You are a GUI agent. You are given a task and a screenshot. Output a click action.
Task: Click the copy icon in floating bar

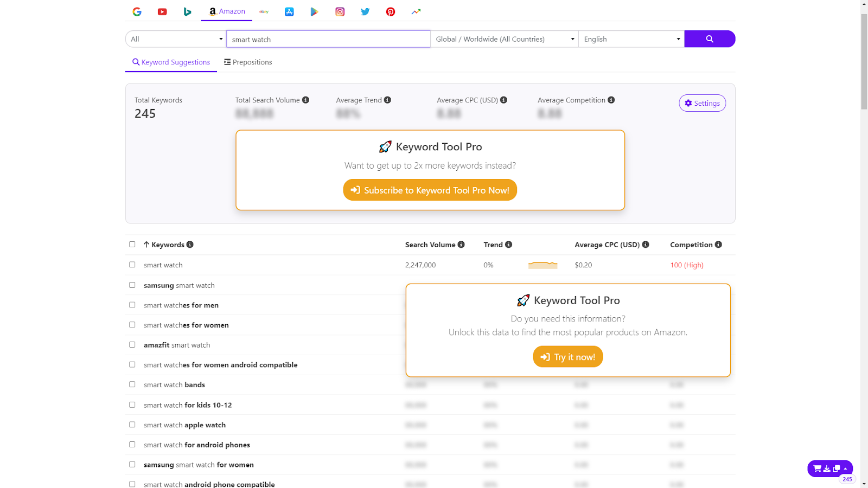click(x=836, y=468)
